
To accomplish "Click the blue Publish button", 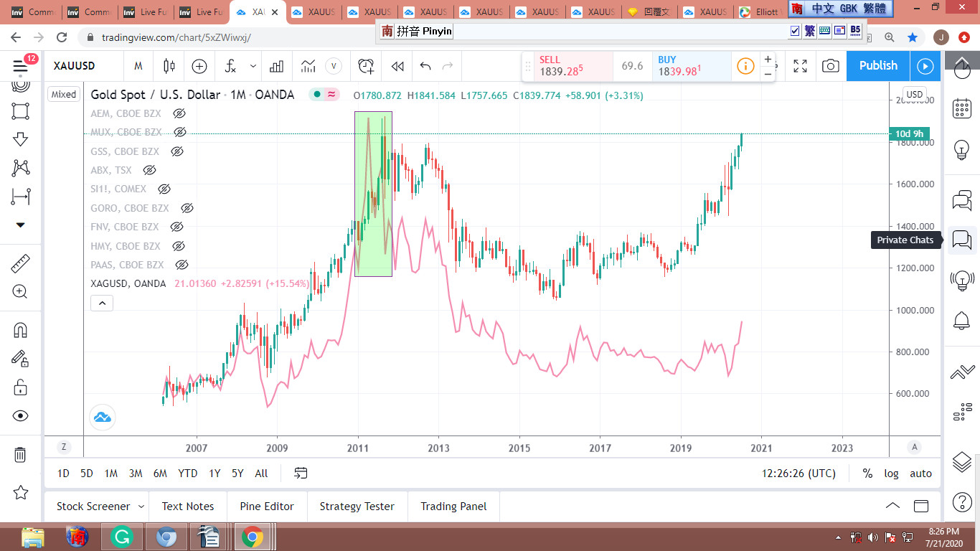I will coord(878,66).
